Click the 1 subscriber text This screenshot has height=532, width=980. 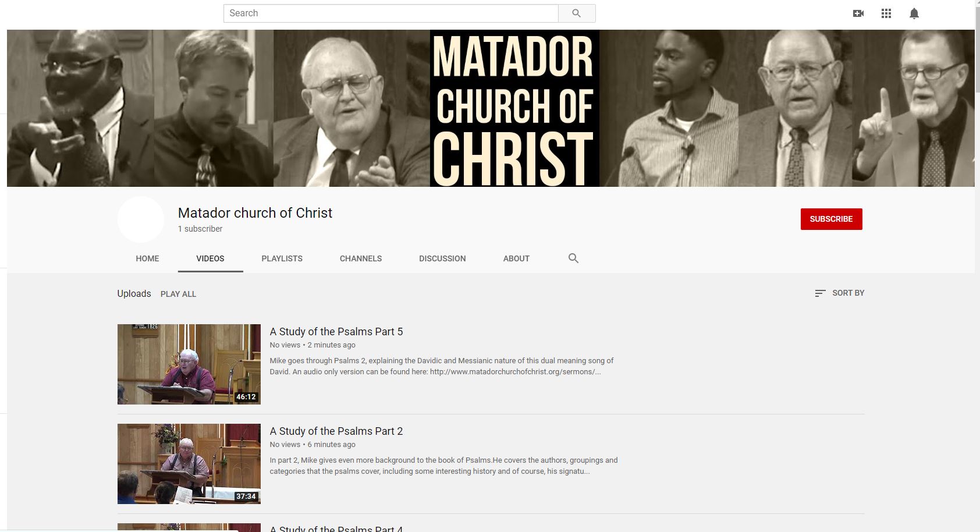click(x=200, y=229)
